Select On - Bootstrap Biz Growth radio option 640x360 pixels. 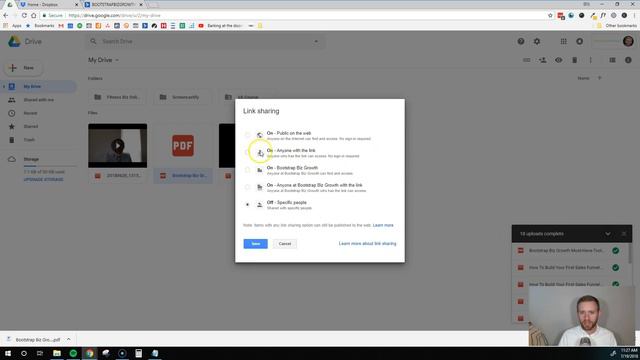point(247,170)
